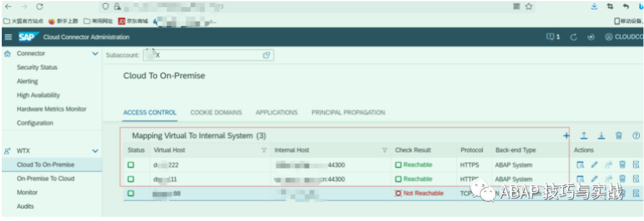644x221 pixels.
Task: Bookmark page with star icon
Action: 528,7
